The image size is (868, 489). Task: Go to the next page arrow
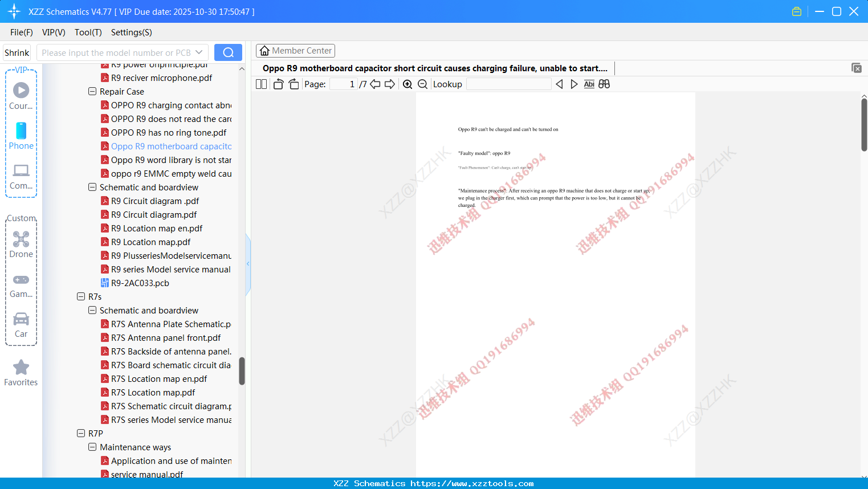coord(390,84)
